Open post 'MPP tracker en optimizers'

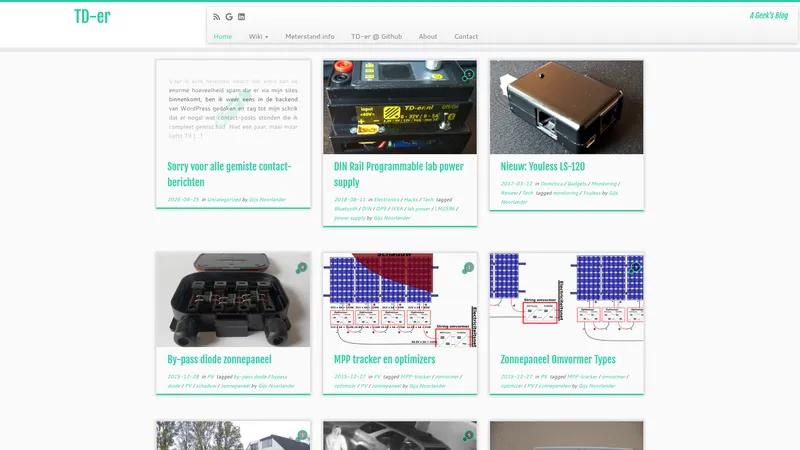click(x=384, y=359)
